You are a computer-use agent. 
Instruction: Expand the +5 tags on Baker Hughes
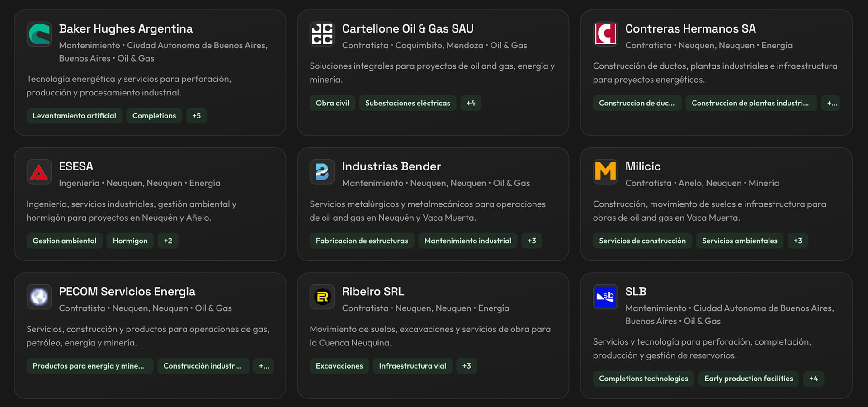pos(197,116)
